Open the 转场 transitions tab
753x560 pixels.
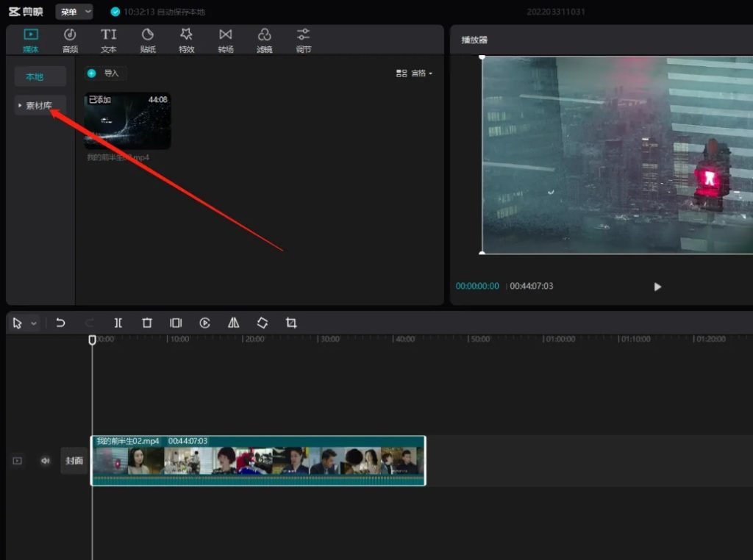226,40
